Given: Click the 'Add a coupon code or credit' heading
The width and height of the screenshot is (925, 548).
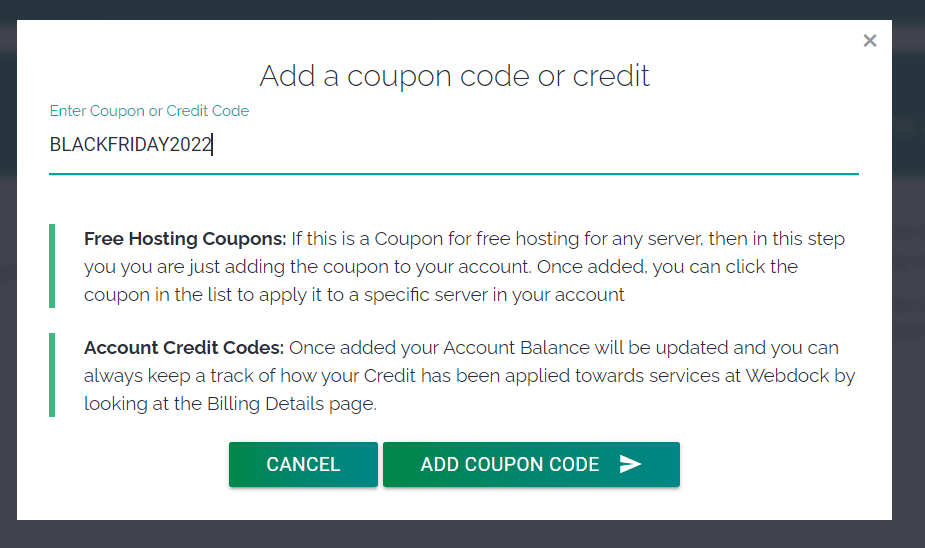Looking at the screenshot, I should pos(454,75).
